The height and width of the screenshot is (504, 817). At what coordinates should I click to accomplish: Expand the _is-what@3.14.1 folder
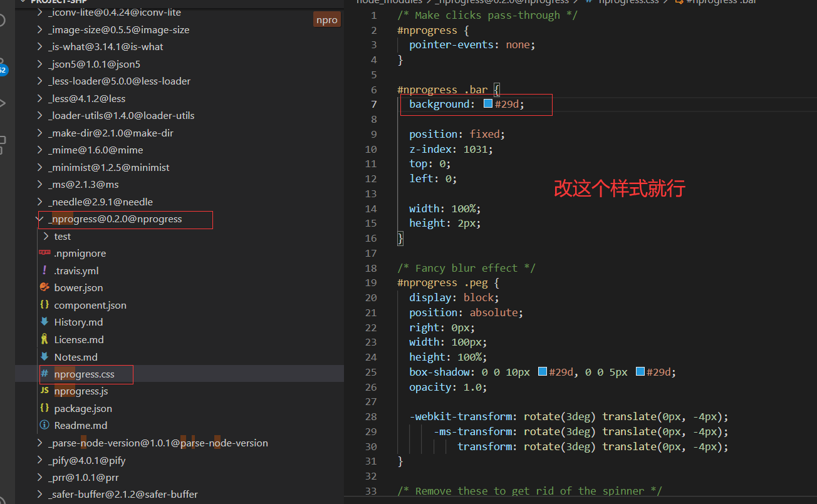(x=41, y=46)
